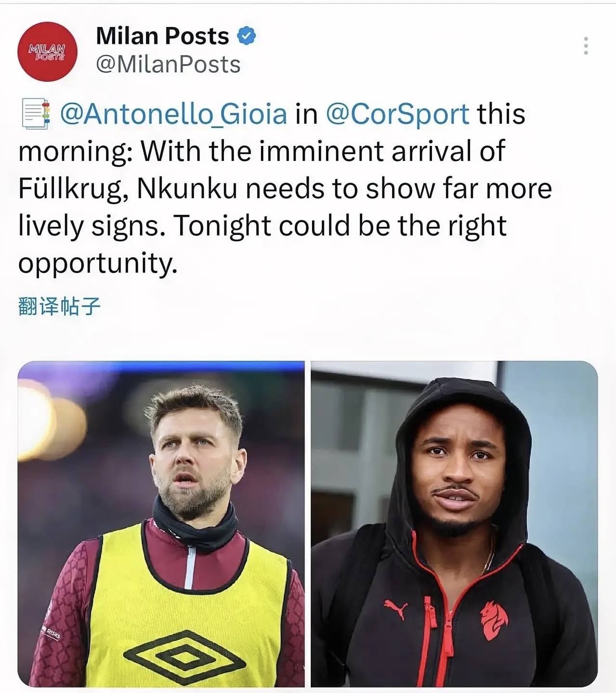Open the @MilanPosts handle profile
Image resolution: width=616 pixels, height=693 pixels.
(x=168, y=65)
